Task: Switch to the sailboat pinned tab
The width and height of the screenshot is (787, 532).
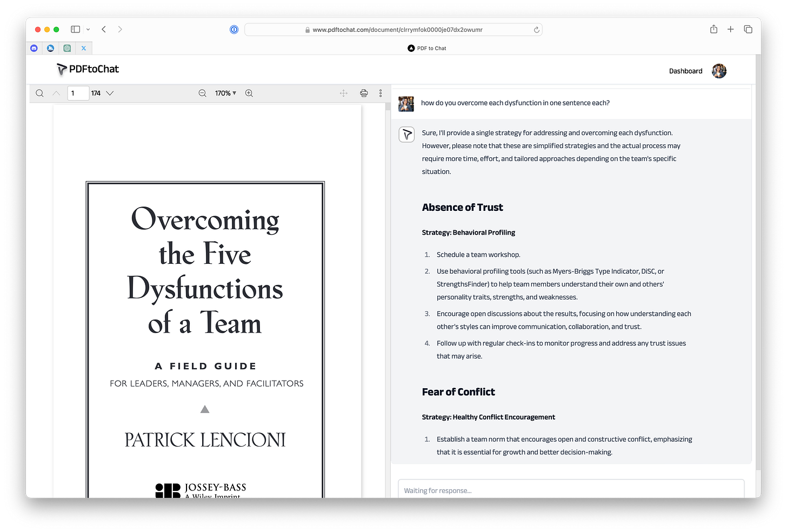Action: coord(51,48)
